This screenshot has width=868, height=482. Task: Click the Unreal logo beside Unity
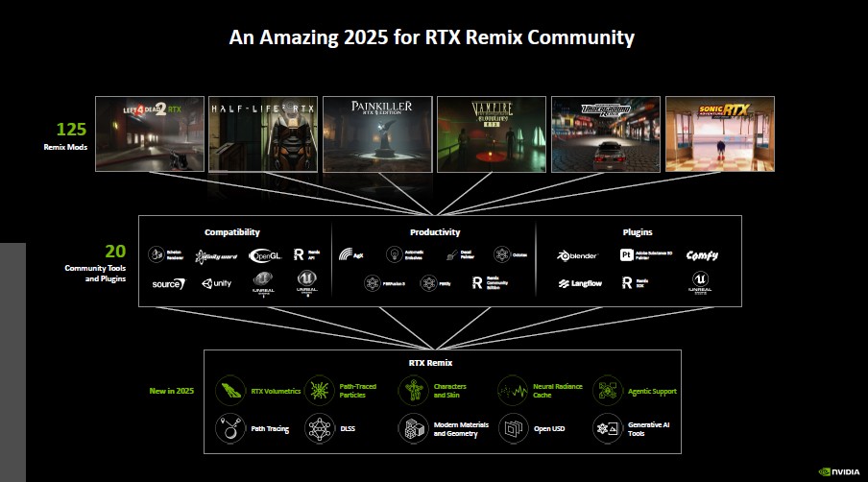[x=263, y=283]
